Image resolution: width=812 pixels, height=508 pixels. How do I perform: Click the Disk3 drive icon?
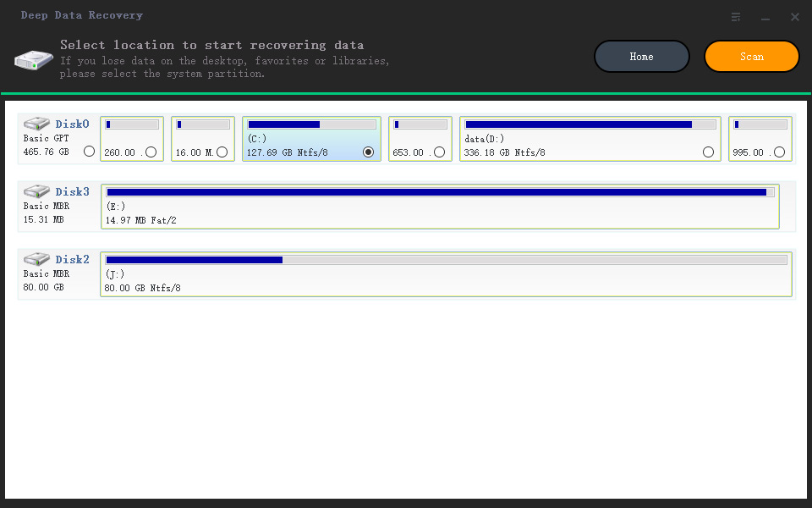[36, 191]
